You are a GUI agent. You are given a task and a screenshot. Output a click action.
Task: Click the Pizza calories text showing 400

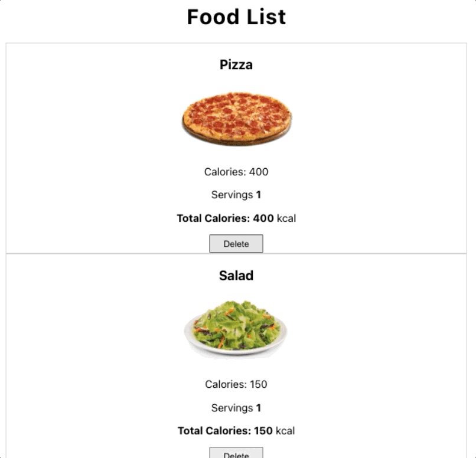click(235, 172)
